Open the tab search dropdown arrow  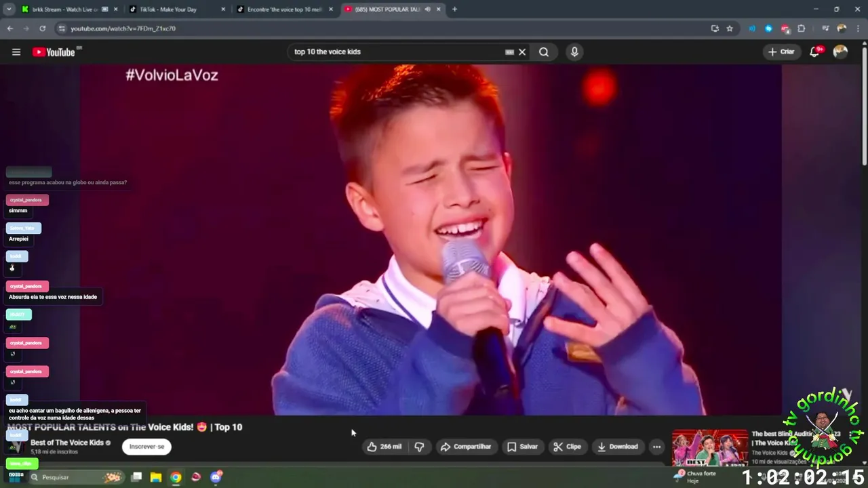pos(9,9)
